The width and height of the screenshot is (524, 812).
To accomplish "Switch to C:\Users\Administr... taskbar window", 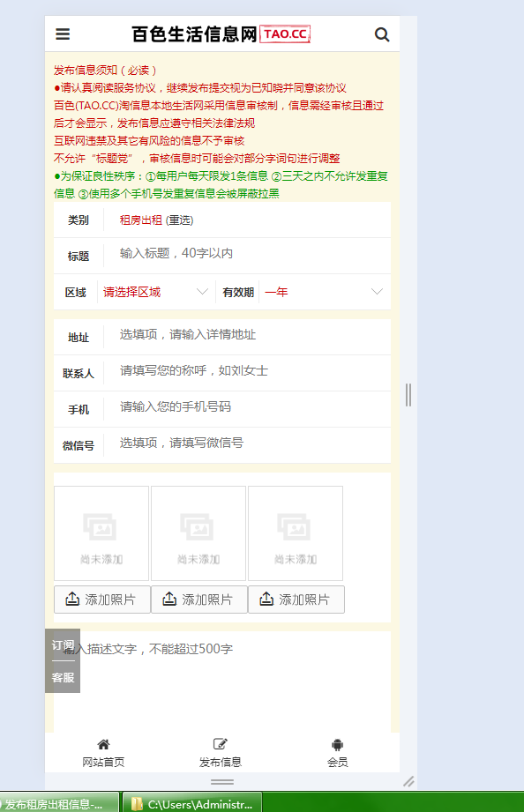I will [192, 803].
